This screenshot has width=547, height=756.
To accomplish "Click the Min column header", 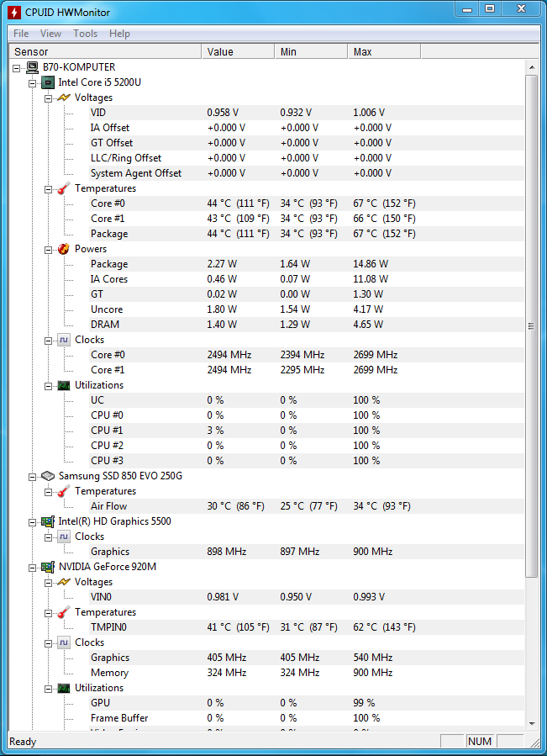I will (x=312, y=51).
